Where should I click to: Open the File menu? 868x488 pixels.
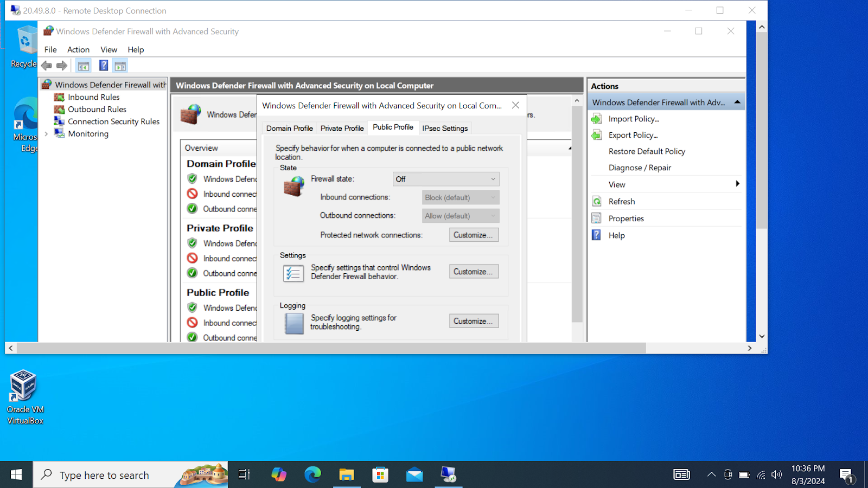[50, 49]
